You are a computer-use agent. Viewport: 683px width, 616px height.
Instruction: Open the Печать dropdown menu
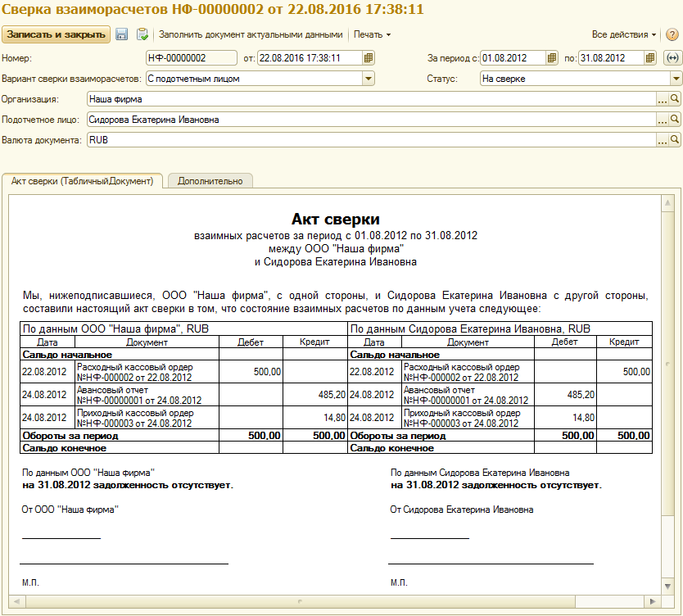coord(372,34)
